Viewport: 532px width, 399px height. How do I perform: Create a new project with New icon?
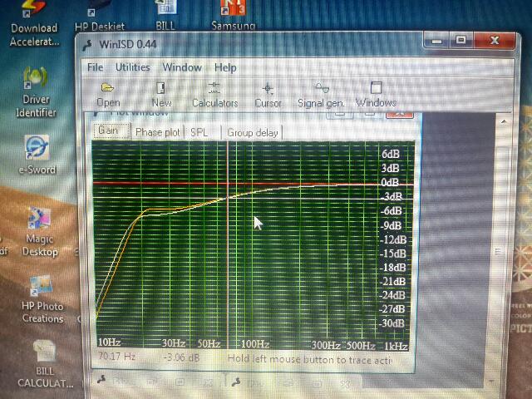pyautogui.click(x=161, y=89)
